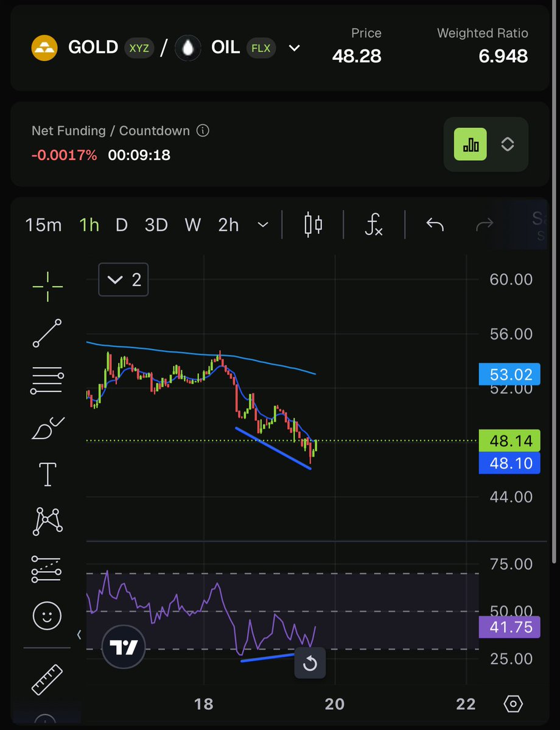Image resolution: width=560 pixels, height=730 pixels.
Task: Open the horizontal lines tool group
Action: [47, 381]
